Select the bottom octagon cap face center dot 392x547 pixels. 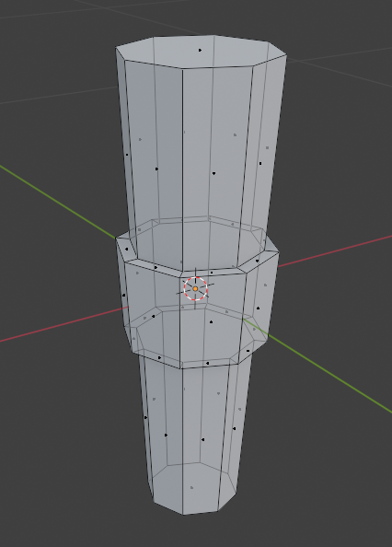[x=191, y=487]
